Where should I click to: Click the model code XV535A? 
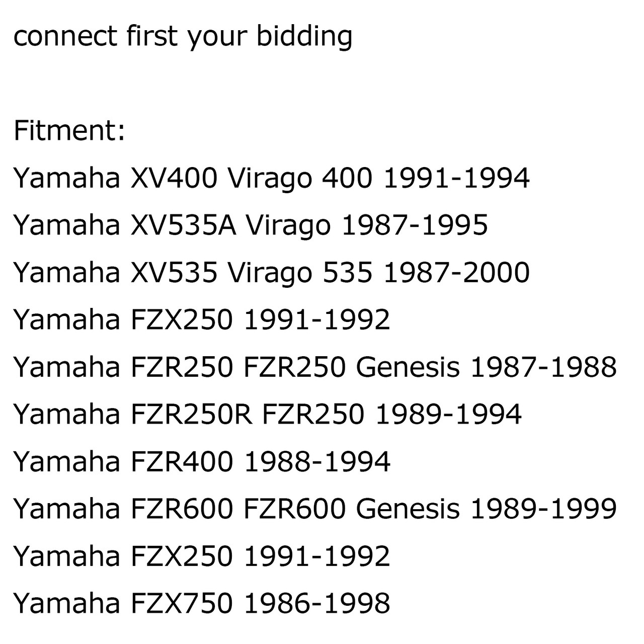183,225
